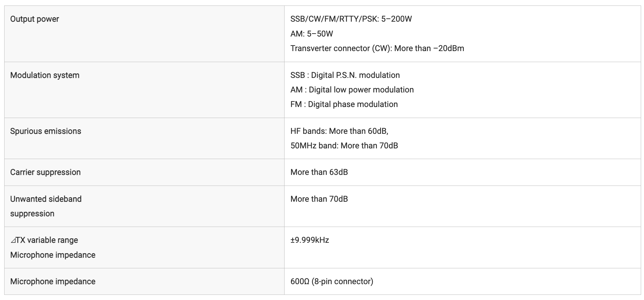Click the Unwanted sideband suppression label

(x=46, y=206)
